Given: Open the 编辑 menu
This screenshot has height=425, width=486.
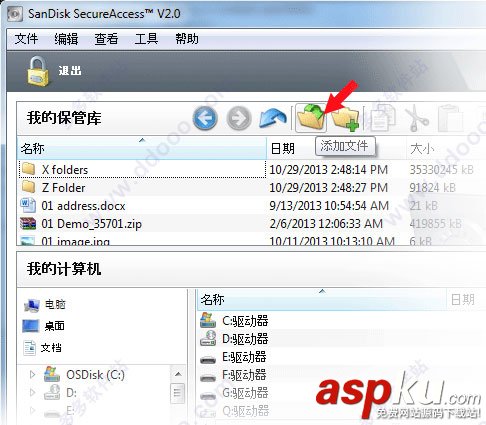Looking at the screenshot, I should (66, 39).
